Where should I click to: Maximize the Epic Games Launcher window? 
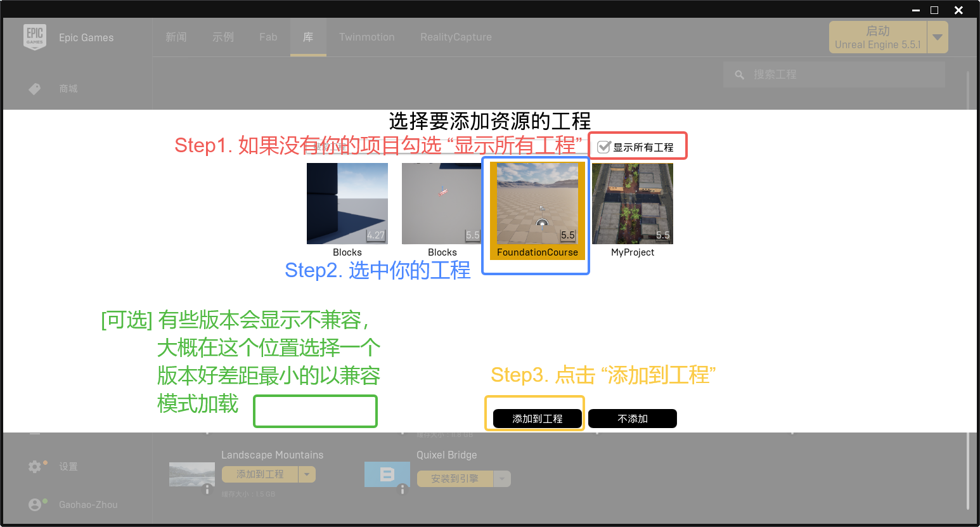(x=934, y=10)
